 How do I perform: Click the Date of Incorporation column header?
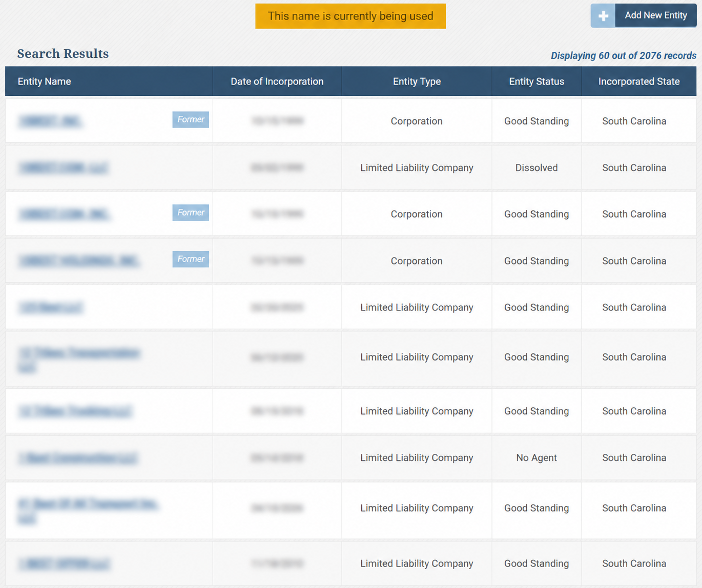(x=277, y=81)
